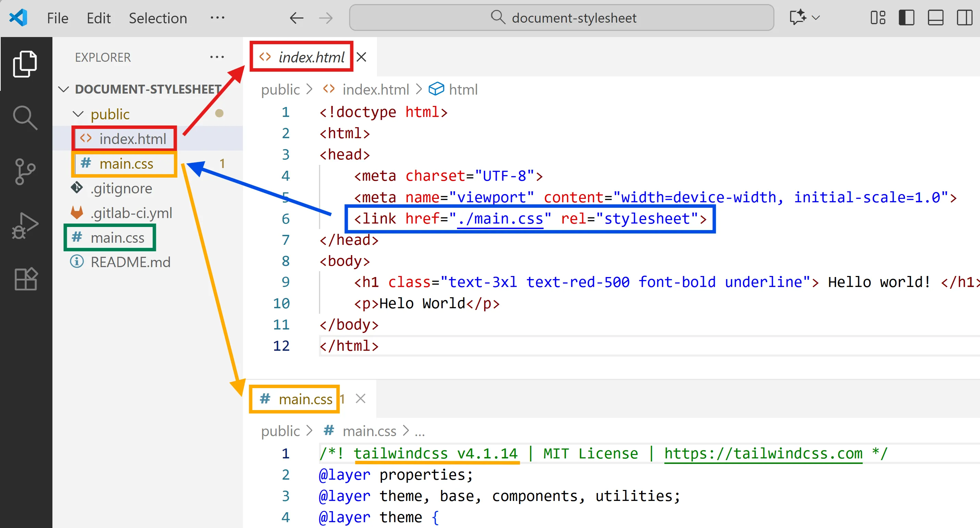Screen dimensions: 980x528
Task: Open the dropdown arrow beside Copilot icon
Action: 816,17
